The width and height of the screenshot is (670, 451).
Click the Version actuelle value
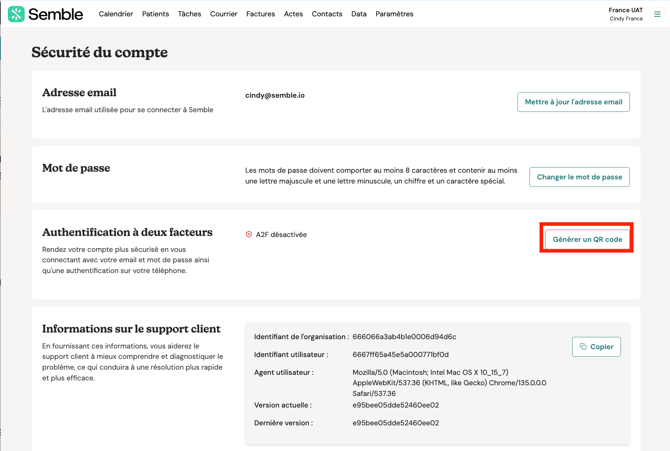coord(396,405)
